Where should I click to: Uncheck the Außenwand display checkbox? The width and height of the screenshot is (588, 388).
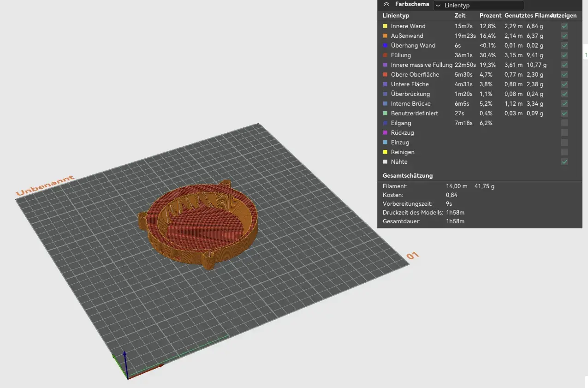[564, 36]
